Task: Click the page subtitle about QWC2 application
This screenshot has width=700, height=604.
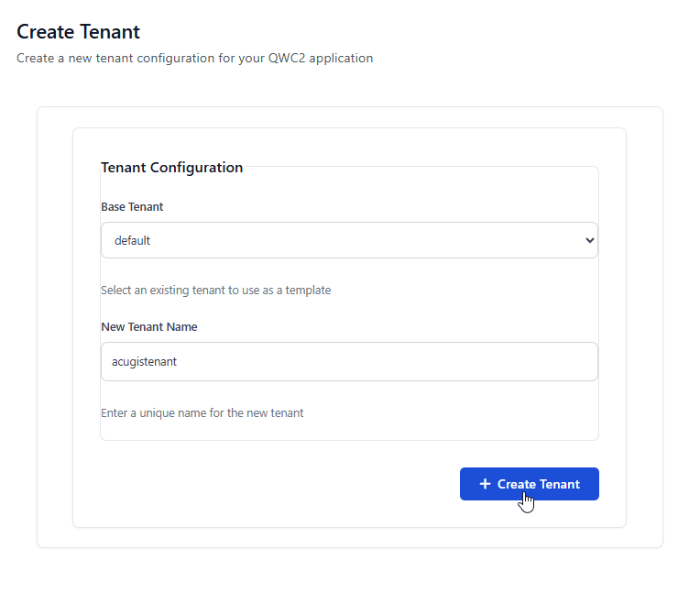Action: pyautogui.click(x=194, y=59)
